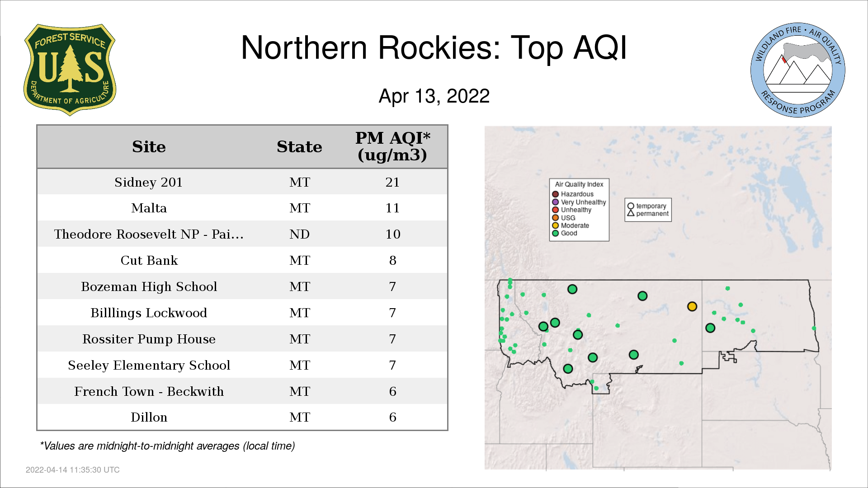Select the 'Seeley Elementary School' site cell
This screenshot has width=868, height=488.
tap(149, 365)
